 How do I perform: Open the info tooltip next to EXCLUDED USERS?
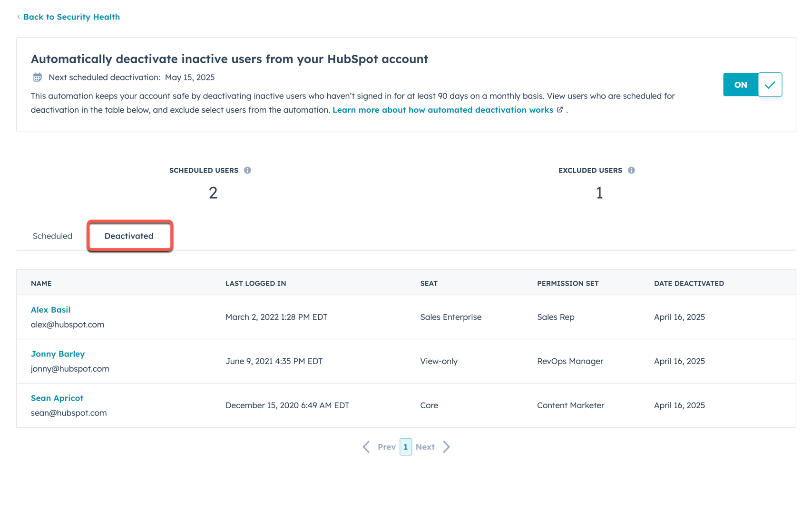[x=631, y=170]
